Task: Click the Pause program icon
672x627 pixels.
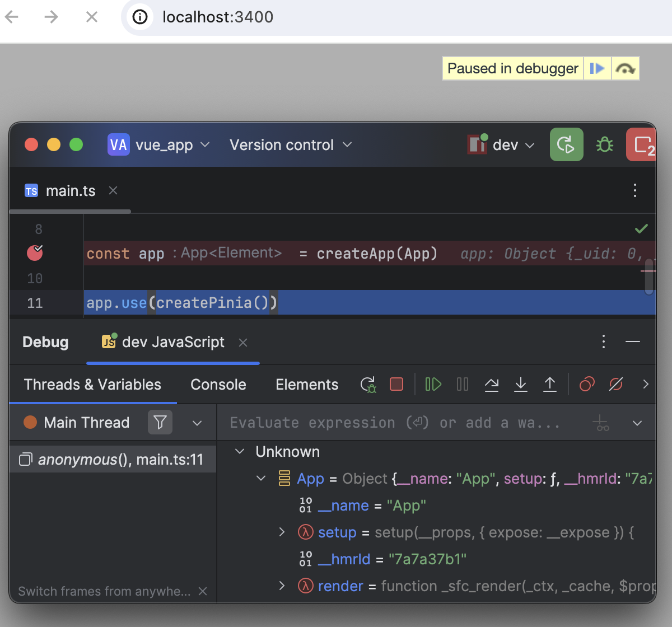Action: (463, 385)
